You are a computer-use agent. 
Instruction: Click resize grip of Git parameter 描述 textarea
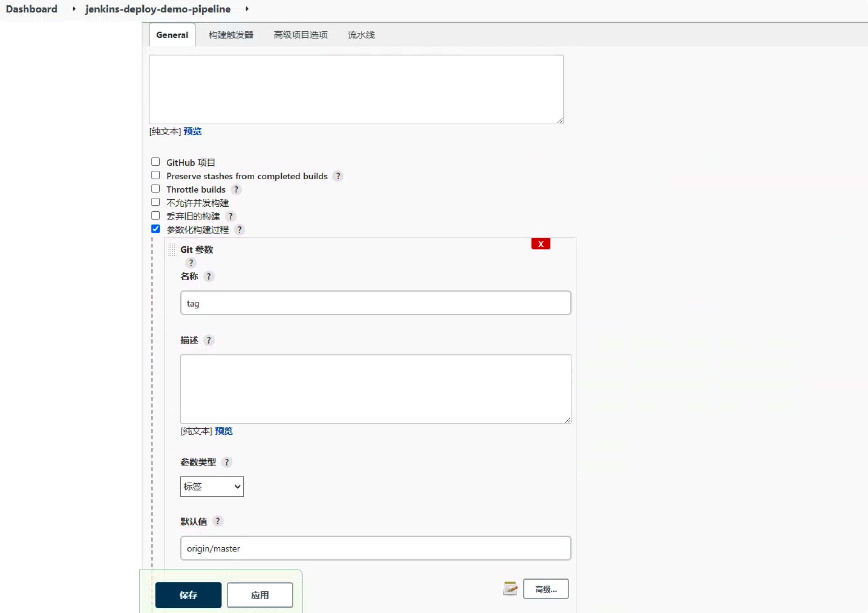coord(568,420)
